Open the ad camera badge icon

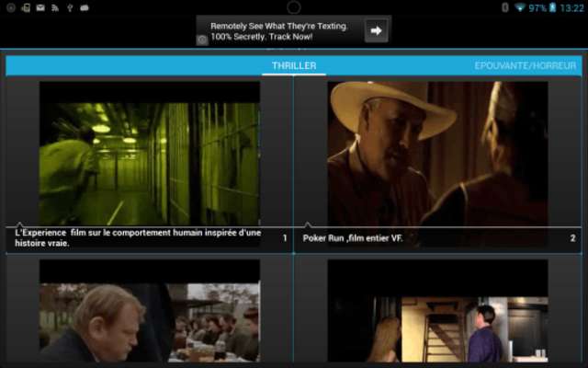[x=202, y=40]
